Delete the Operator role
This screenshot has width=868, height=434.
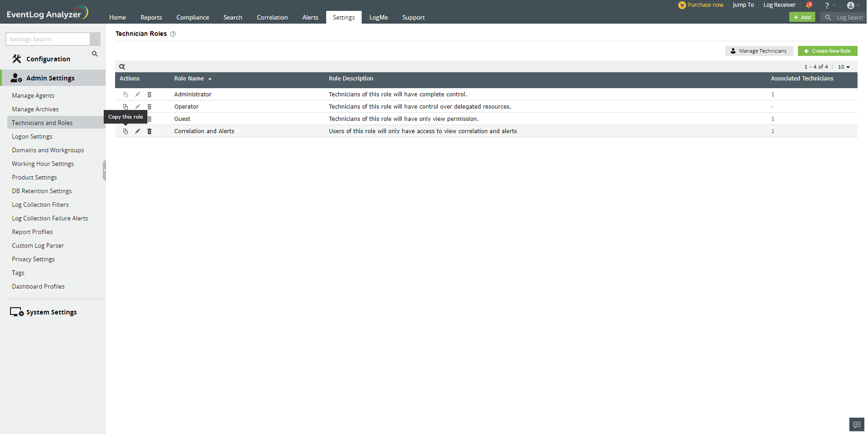tap(149, 107)
